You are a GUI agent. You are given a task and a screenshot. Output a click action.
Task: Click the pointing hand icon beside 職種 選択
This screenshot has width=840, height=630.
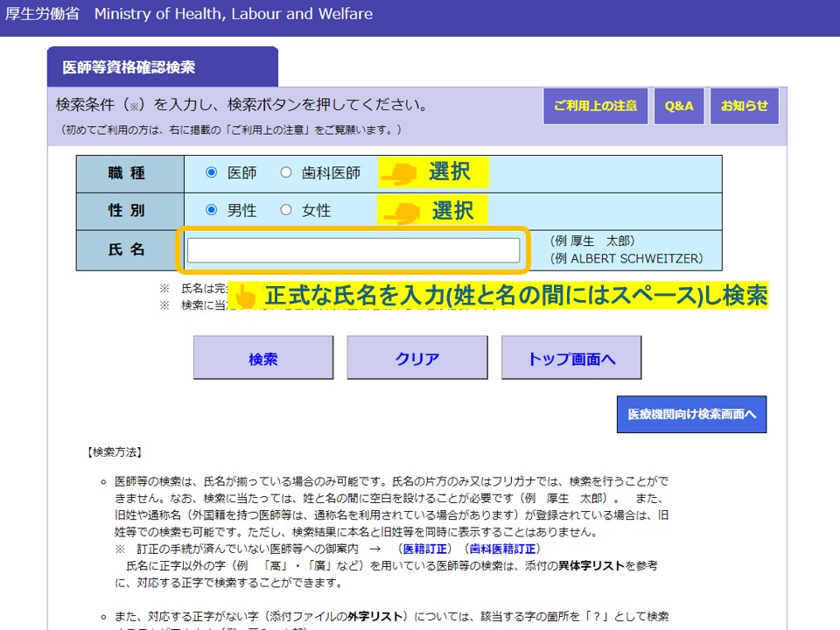pyautogui.click(x=399, y=173)
